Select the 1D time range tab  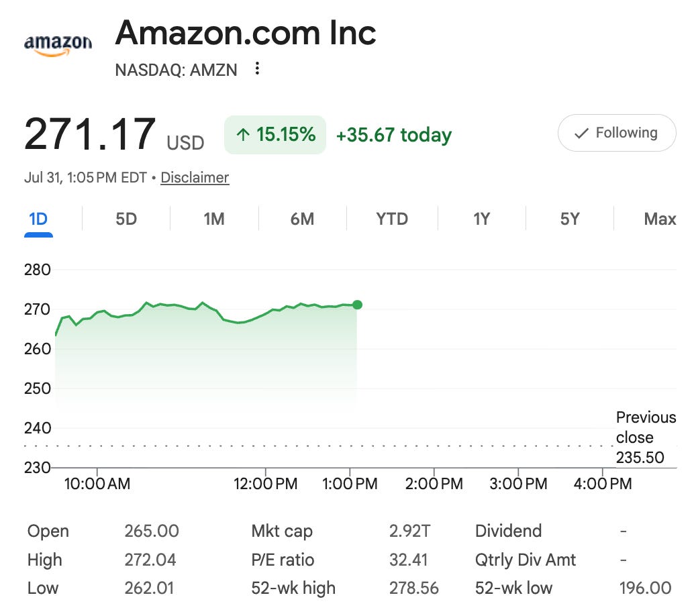[38, 219]
